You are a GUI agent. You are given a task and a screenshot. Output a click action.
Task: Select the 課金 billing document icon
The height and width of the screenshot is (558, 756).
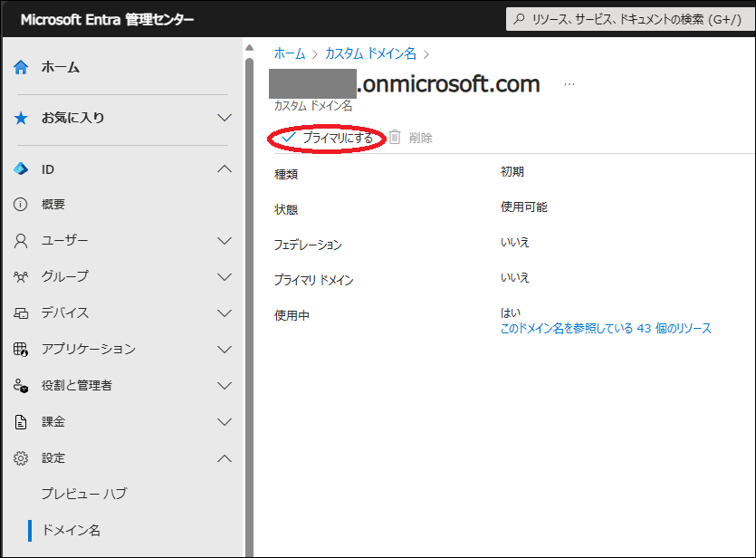point(20,421)
